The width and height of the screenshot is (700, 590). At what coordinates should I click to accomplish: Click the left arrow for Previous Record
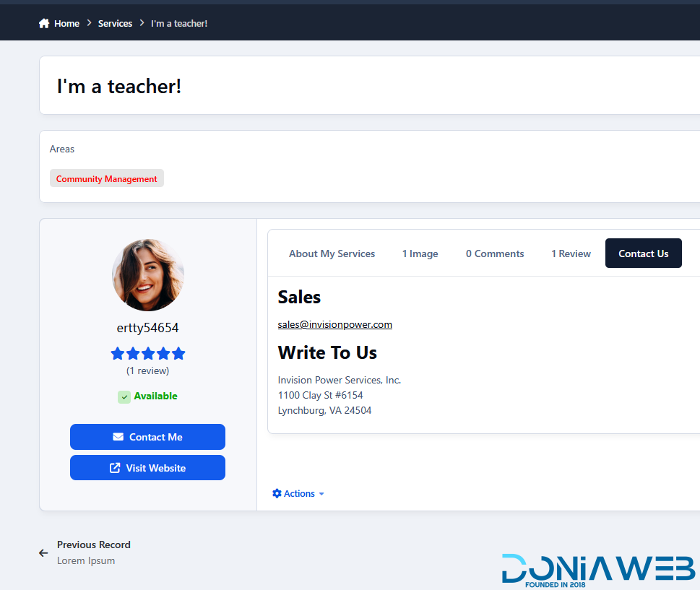tap(43, 553)
